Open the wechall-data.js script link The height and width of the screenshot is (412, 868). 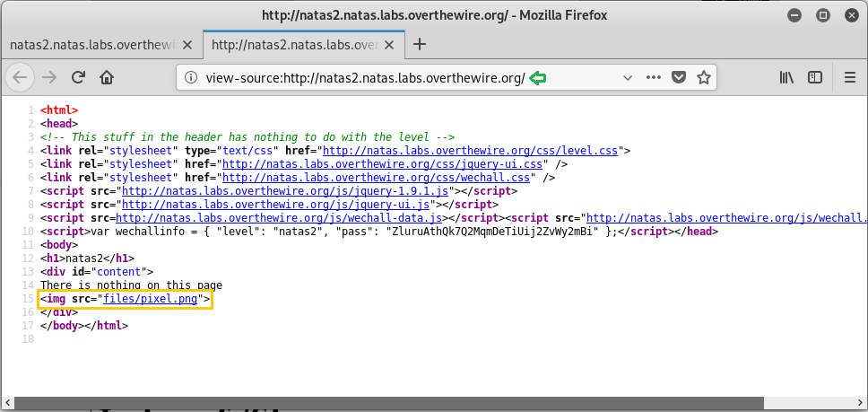click(279, 218)
